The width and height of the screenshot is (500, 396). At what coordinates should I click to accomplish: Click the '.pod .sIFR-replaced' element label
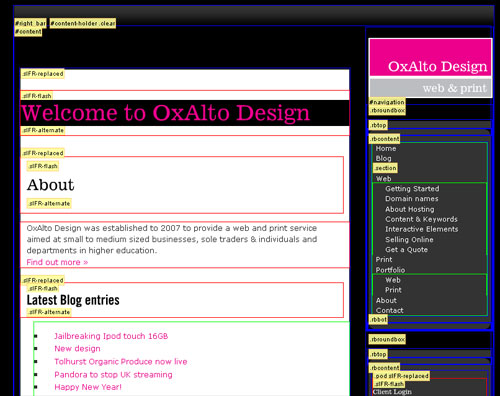coord(401,376)
